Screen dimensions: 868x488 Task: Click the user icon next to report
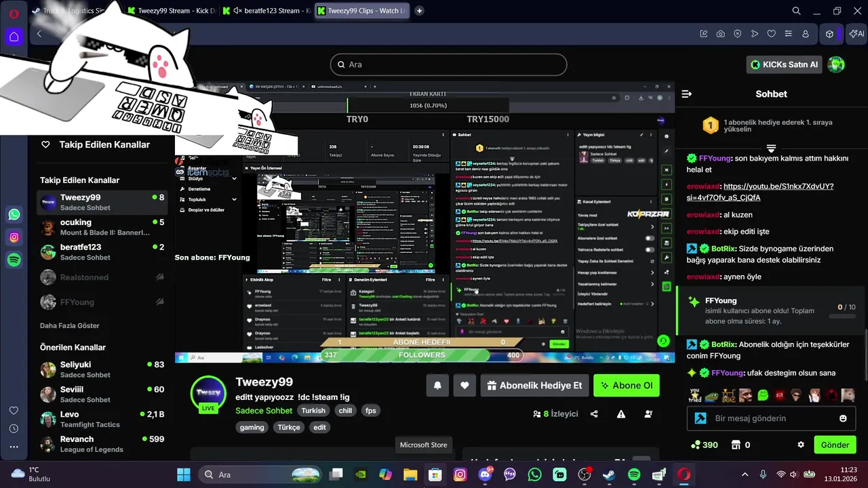coord(648,414)
